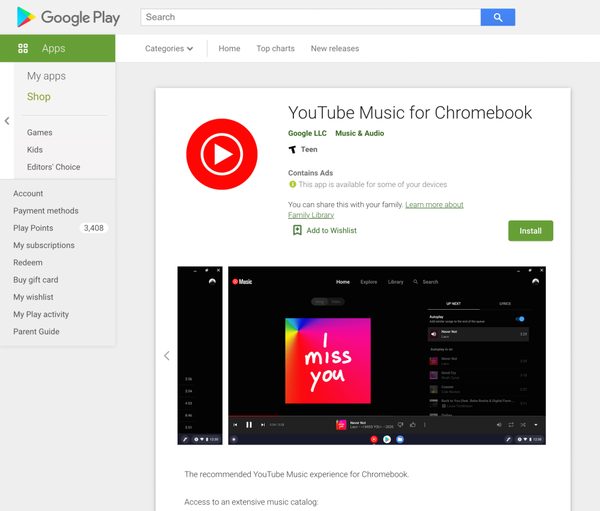This screenshot has height=511, width=600.
Task: Open the Apps section grid icon
Action: pyautogui.click(x=23, y=48)
